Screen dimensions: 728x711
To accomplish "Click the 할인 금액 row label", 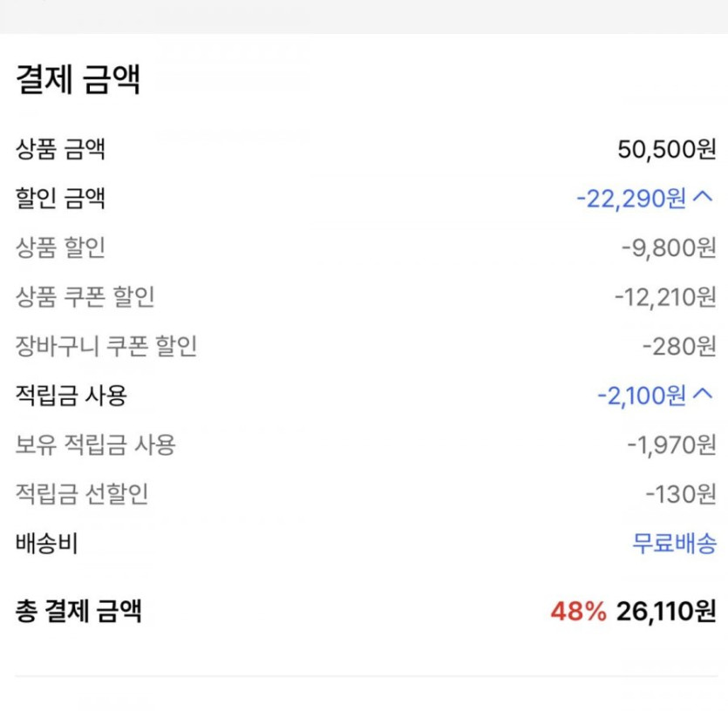I will (x=60, y=199).
